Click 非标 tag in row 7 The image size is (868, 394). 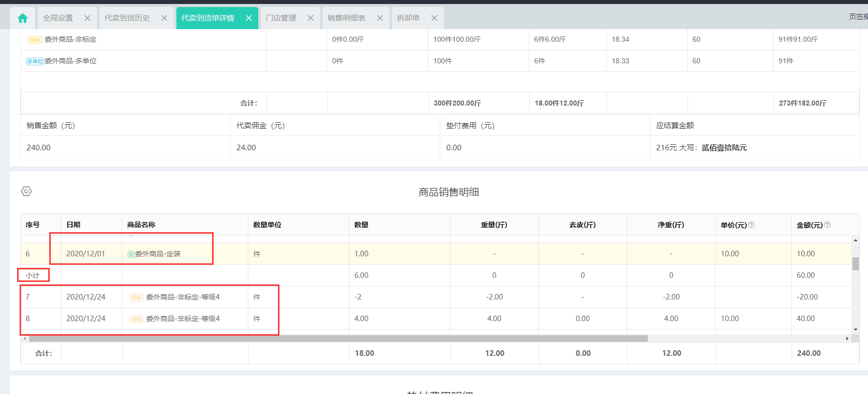[136, 298]
